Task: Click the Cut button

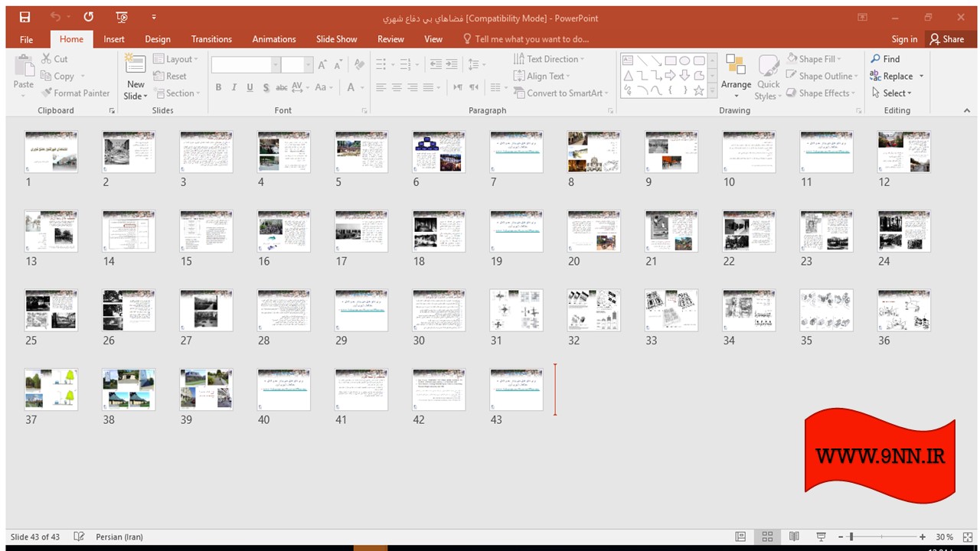Action: coord(54,59)
